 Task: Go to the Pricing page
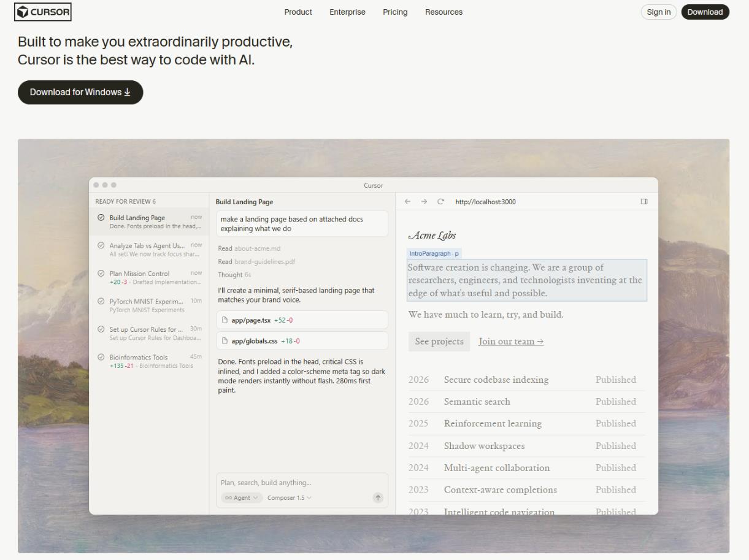point(395,12)
